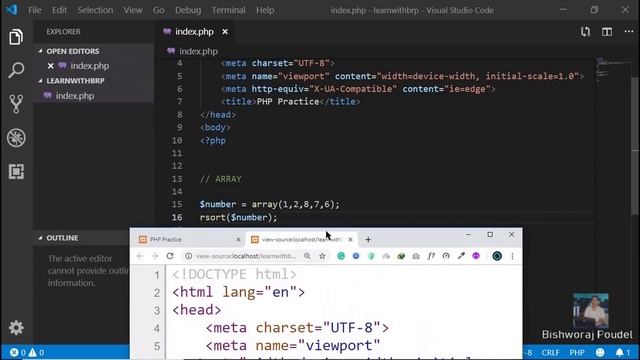Image resolution: width=640 pixels, height=360 pixels.
Task: Open the Chrome three-dot menu
Action: coord(512,256)
